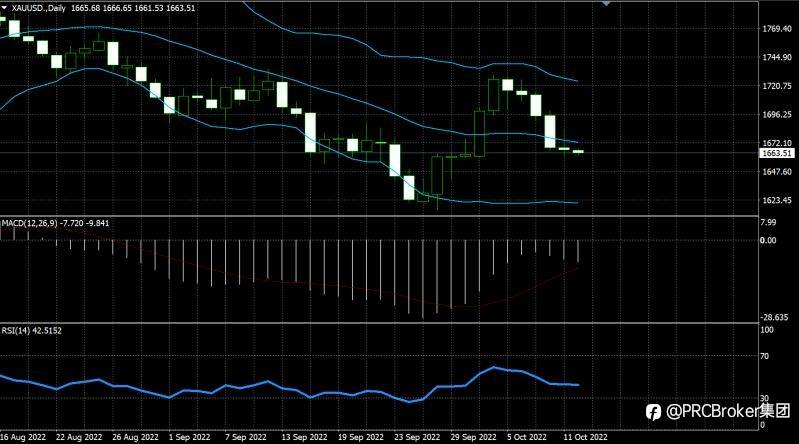Viewport: 800px width, 444px height.
Task: Click the 22 Aug 2022 date label
Action: (79, 437)
